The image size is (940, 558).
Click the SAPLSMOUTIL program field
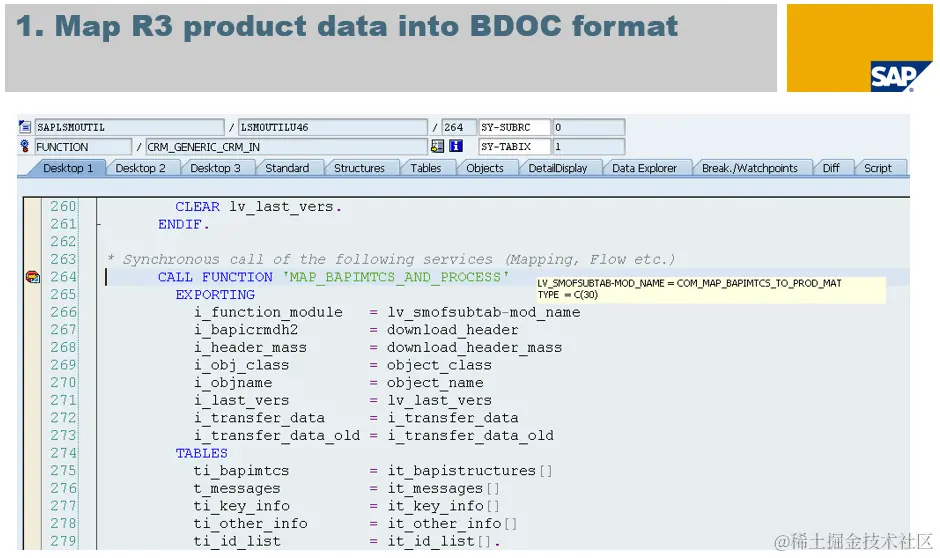click(x=129, y=127)
